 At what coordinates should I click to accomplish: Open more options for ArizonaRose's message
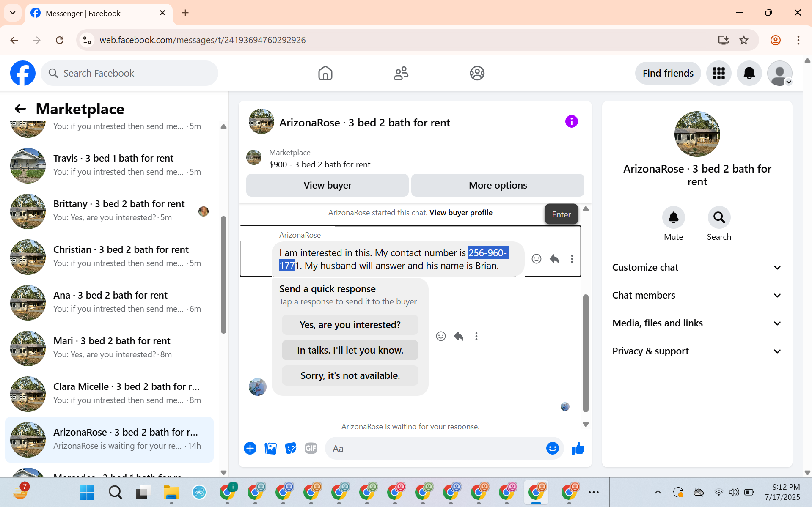[572, 259]
